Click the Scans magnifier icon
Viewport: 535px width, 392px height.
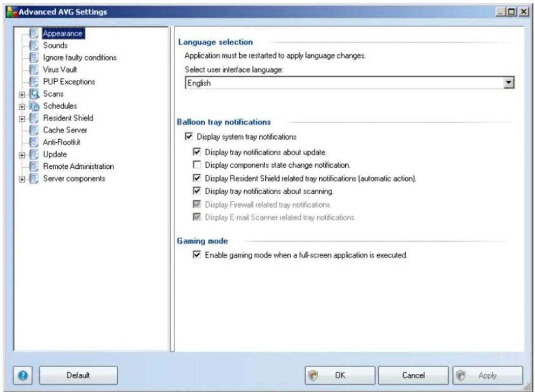click(35, 94)
